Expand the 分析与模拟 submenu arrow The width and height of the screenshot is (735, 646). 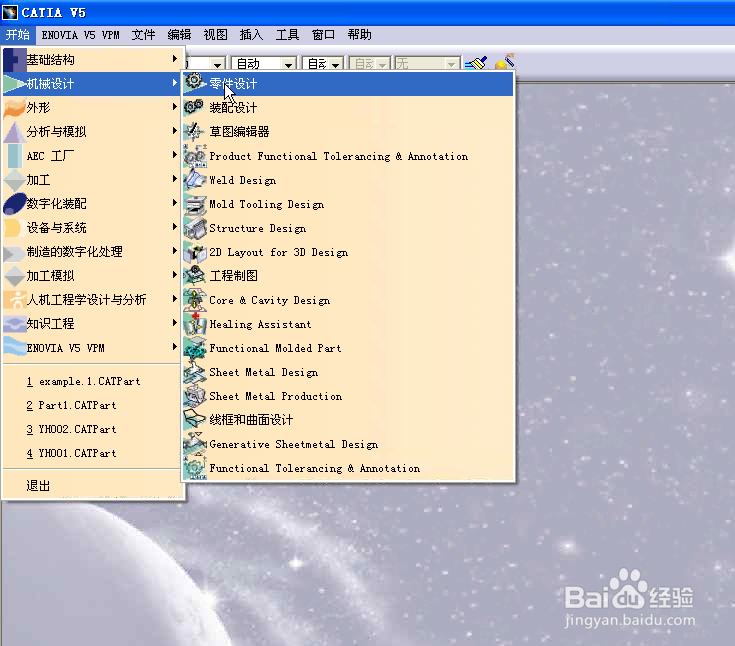pyautogui.click(x=174, y=130)
